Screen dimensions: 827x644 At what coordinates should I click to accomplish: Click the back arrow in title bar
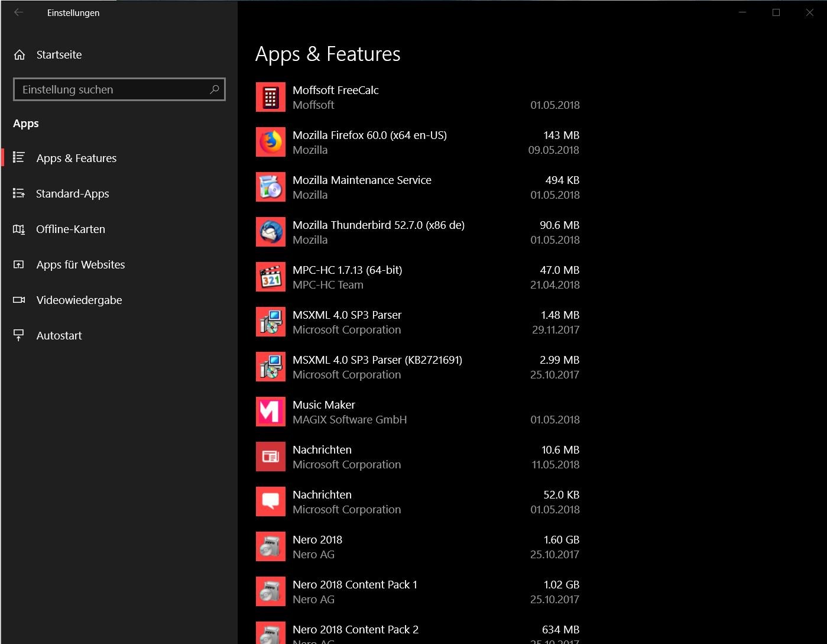pos(19,12)
